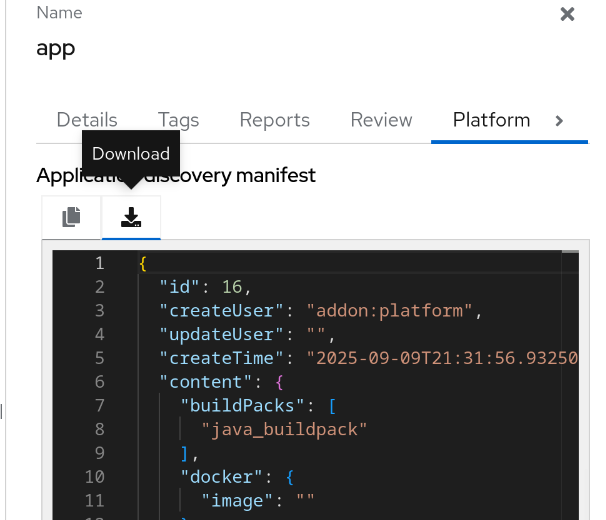
Task: Click the Platform tab
Action: point(491,120)
